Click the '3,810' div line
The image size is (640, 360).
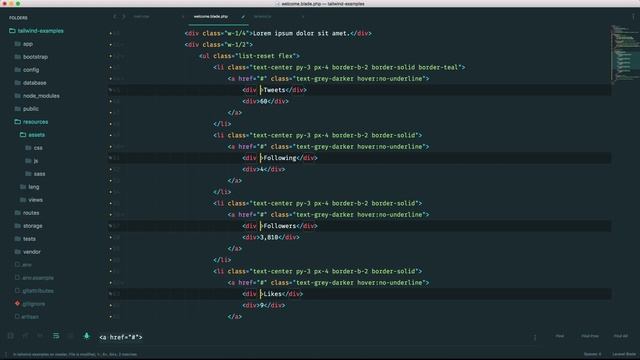(271, 237)
